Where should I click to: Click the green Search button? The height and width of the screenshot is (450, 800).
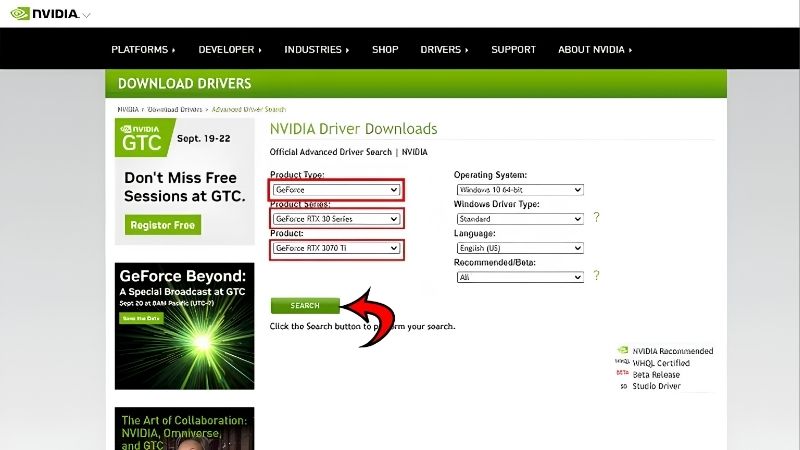[305, 306]
